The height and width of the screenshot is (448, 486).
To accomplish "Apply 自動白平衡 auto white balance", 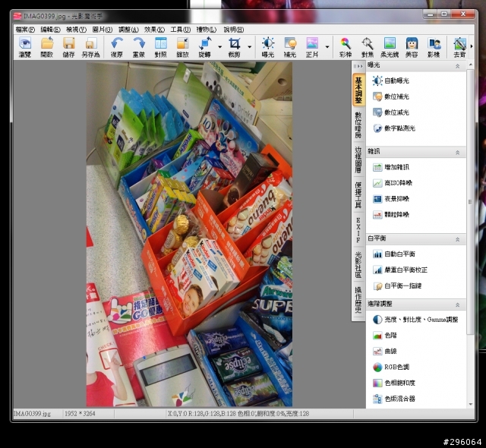I will point(393,254).
